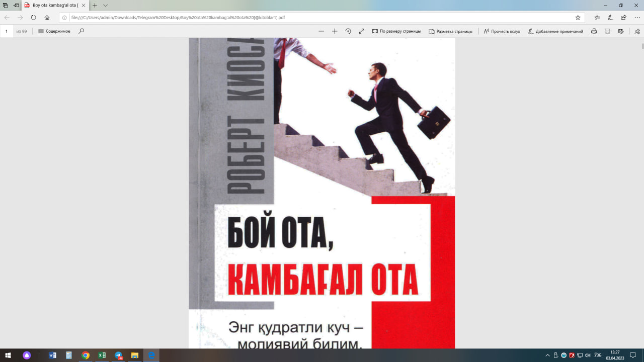Viewport: 644px width, 362px height.
Task: Zoom in on the book cover
Action: pos(335,31)
